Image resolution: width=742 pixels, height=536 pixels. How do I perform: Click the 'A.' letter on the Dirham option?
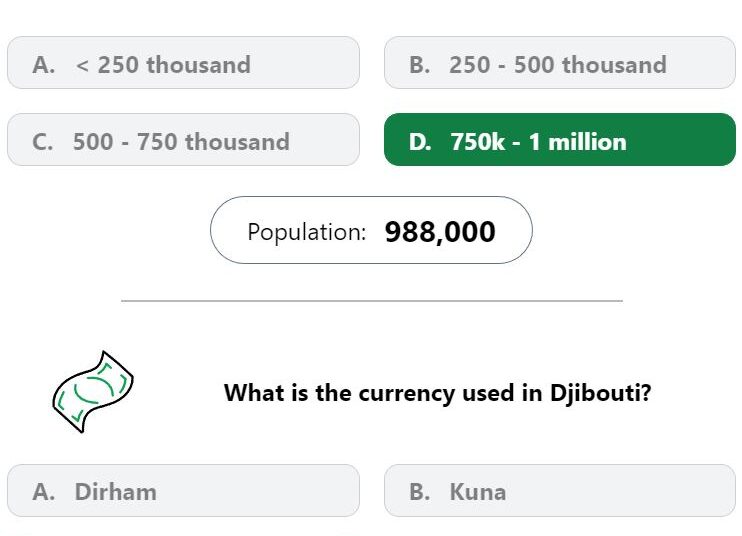tap(44, 492)
